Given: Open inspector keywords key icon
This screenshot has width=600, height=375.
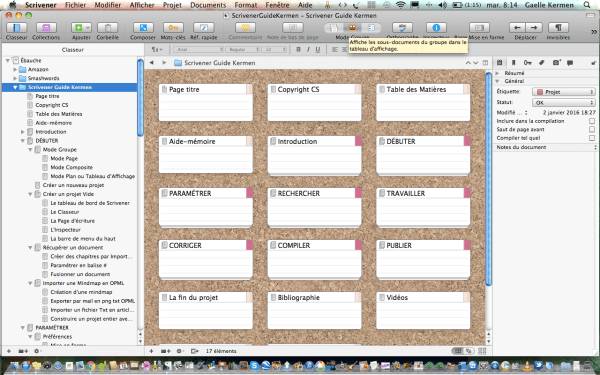Looking at the screenshot, I should pyautogui.click(x=528, y=63).
